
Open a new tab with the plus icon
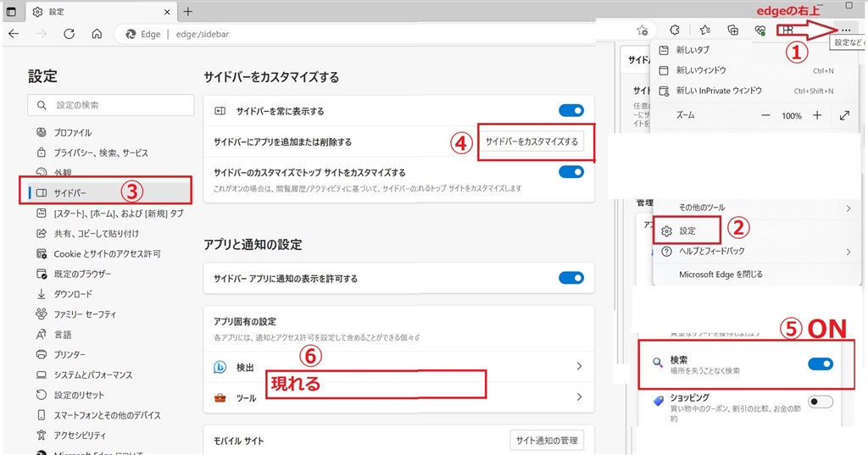coord(188,12)
